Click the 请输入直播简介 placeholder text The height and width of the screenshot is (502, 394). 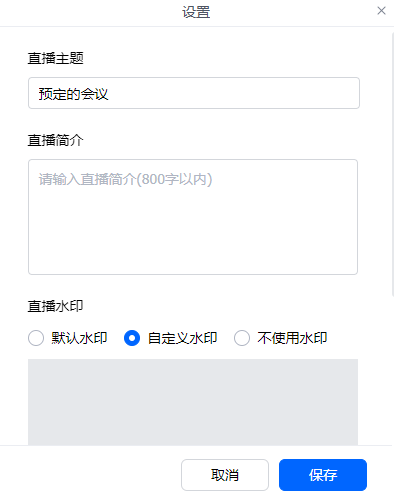pos(125,179)
